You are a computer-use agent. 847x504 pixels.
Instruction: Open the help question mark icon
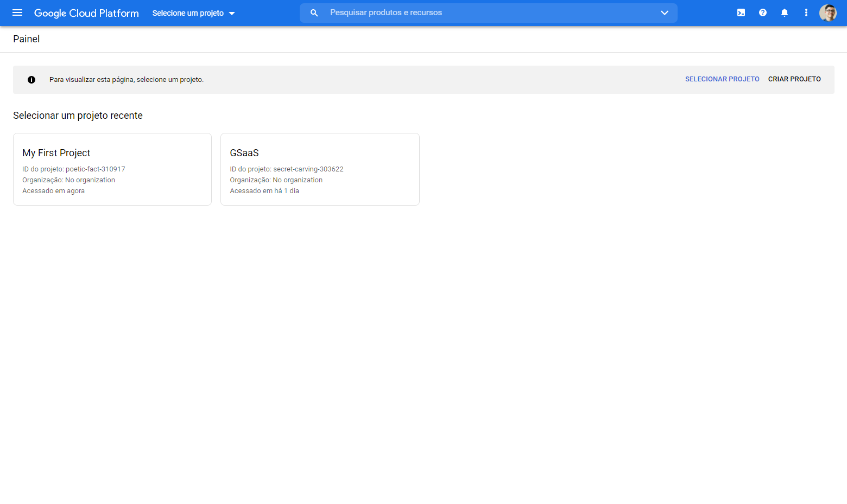click(763, 12)
